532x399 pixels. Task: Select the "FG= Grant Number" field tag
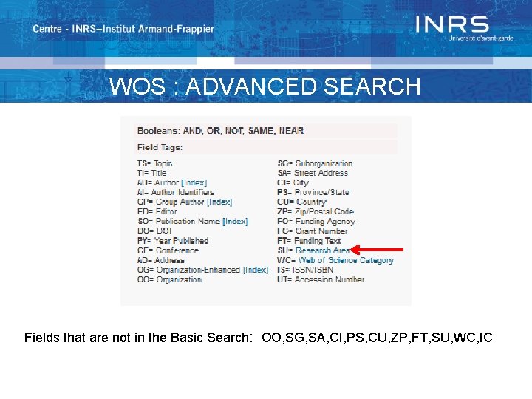312,231
